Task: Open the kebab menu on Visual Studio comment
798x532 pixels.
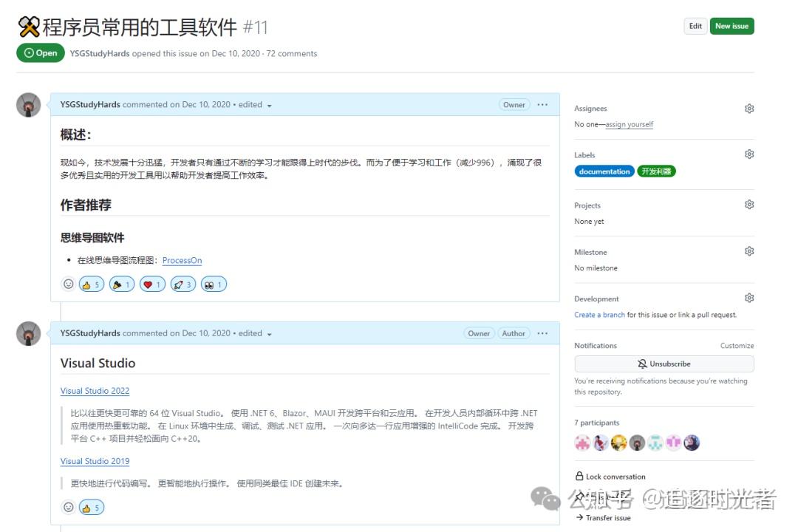Action: click(x=543, y=333)
